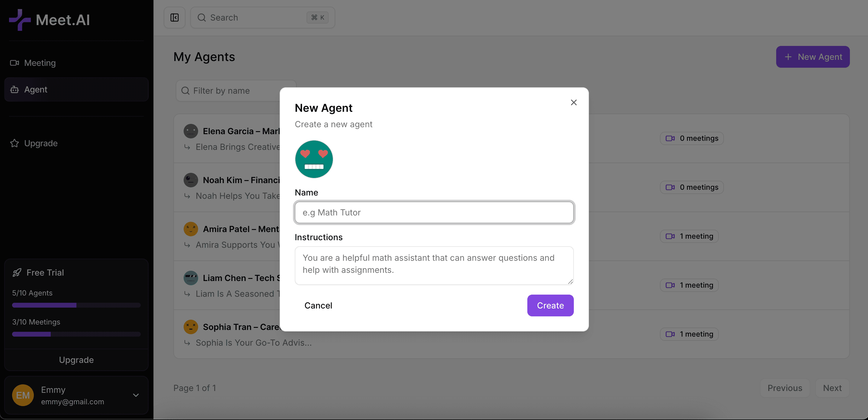This screenshot has width=868, height=420.
Task: Click the 5/10 Agents usage progress bar
Action: coord(76,305)
